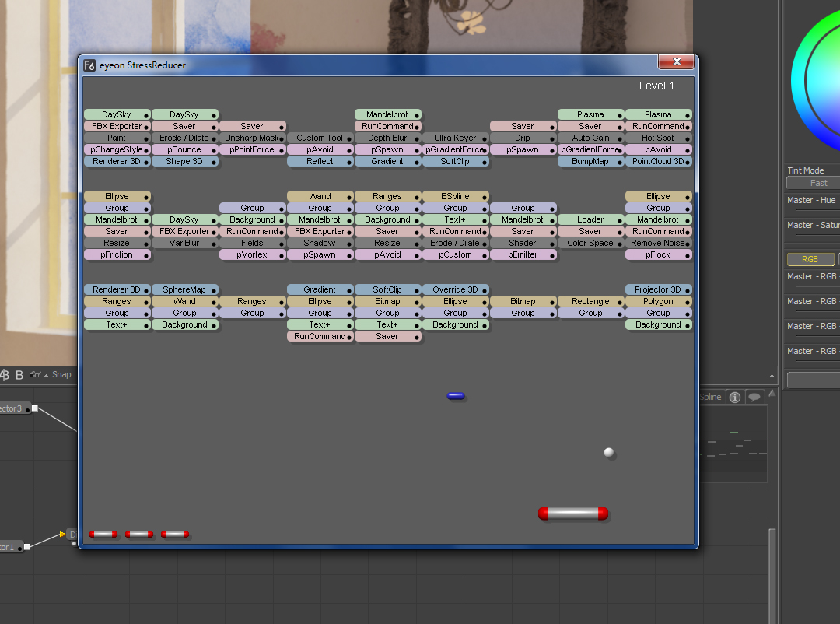Click the BumpMap brick
This screenshot has width=840, height=624.
[591, 161]
